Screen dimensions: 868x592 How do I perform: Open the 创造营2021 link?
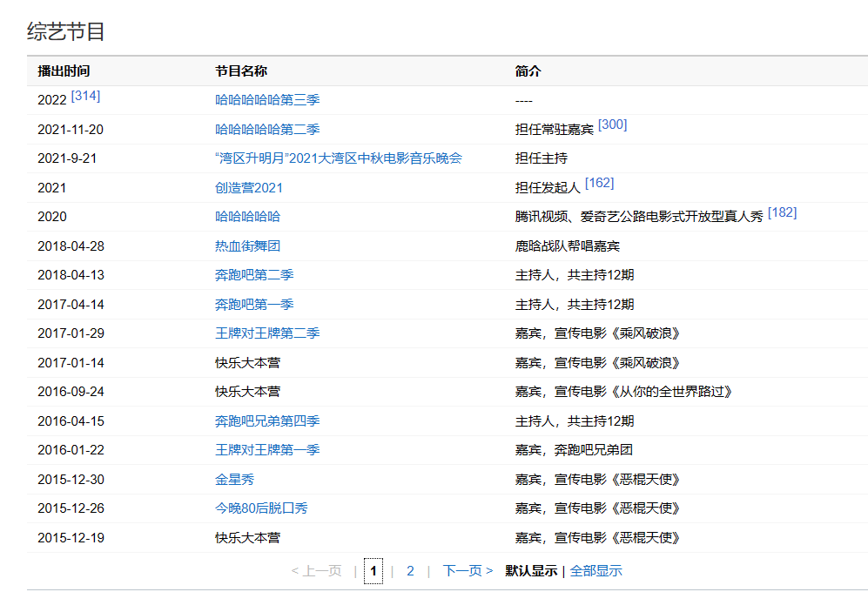pyautogui.click(x=249, y=188)
